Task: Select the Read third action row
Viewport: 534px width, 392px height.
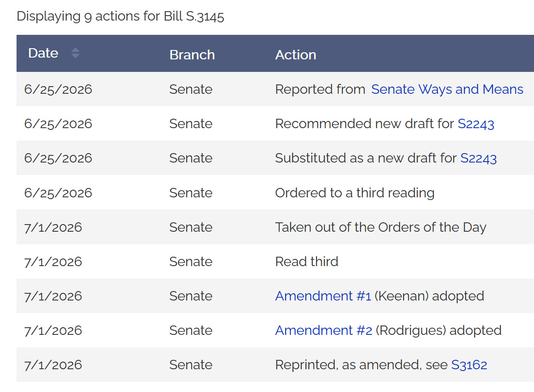Action: point(275,261)
